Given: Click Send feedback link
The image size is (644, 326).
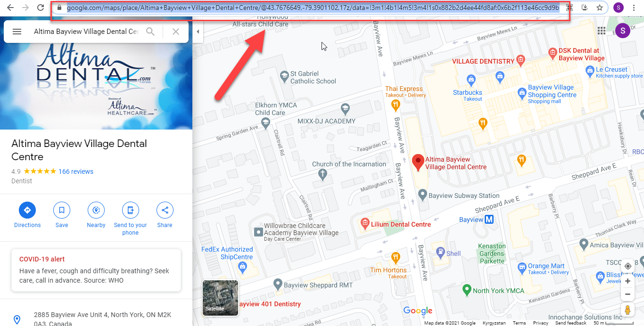Looking at the screenshot, I should (x=571, y=323).
